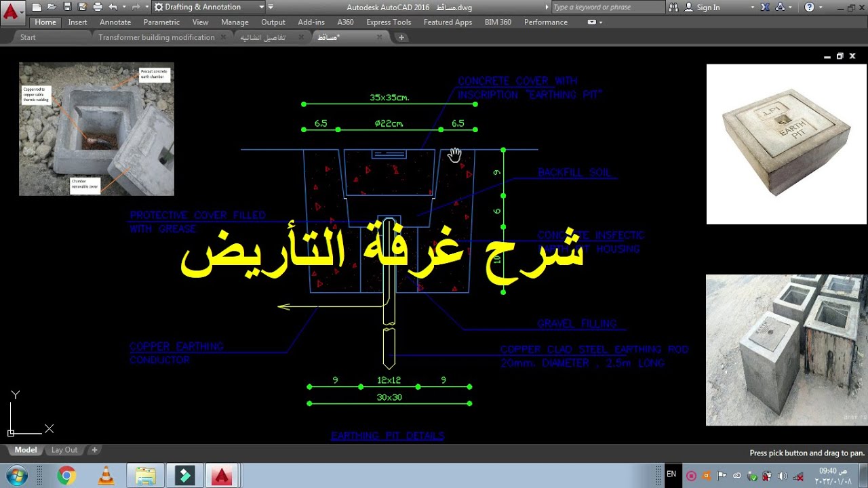
Task: Click the Save icon in Quick Access
Action: (x=66, y=7)
